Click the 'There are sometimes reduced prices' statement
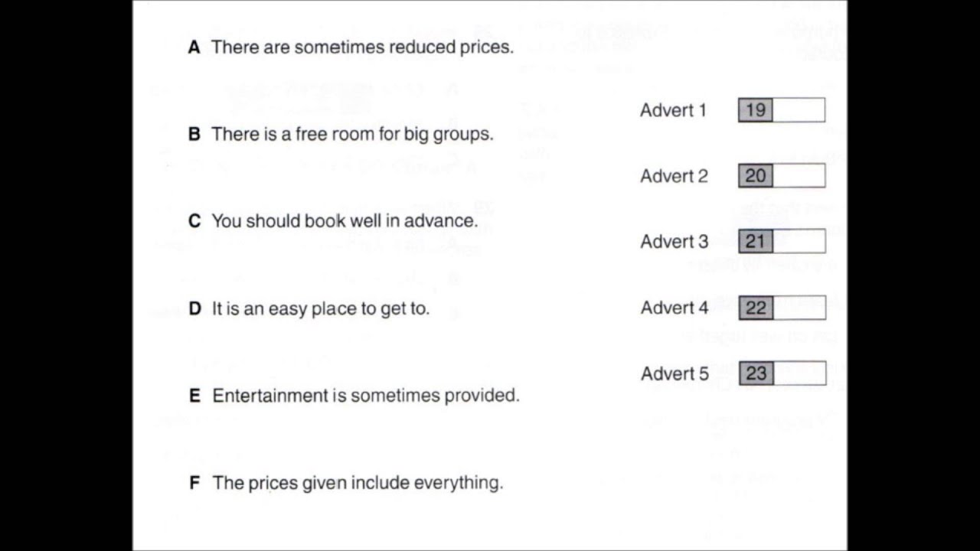The image size is (980, 551). point(363,47)
